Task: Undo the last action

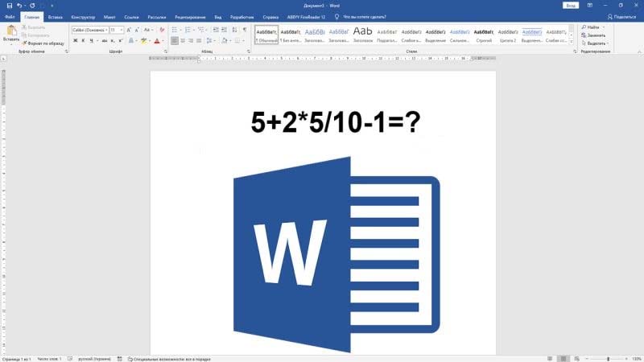Action: [19, 6]
